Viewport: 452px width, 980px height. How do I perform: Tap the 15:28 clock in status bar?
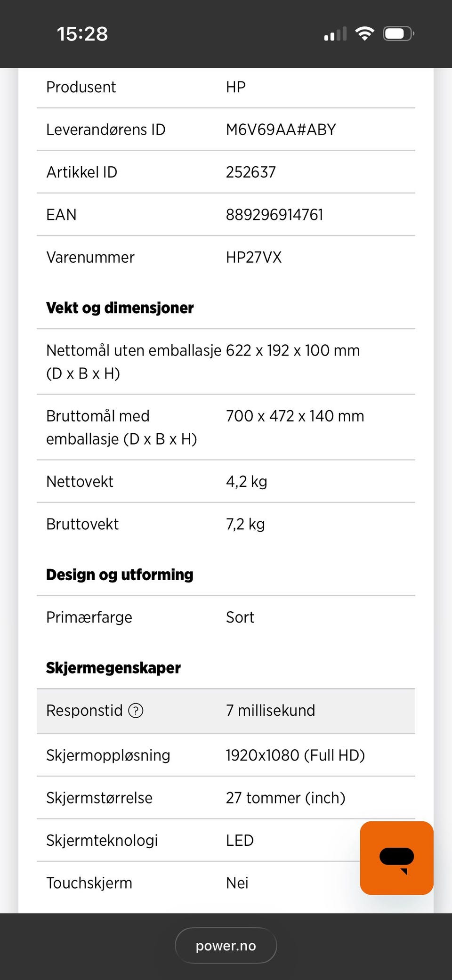(82, 34)
